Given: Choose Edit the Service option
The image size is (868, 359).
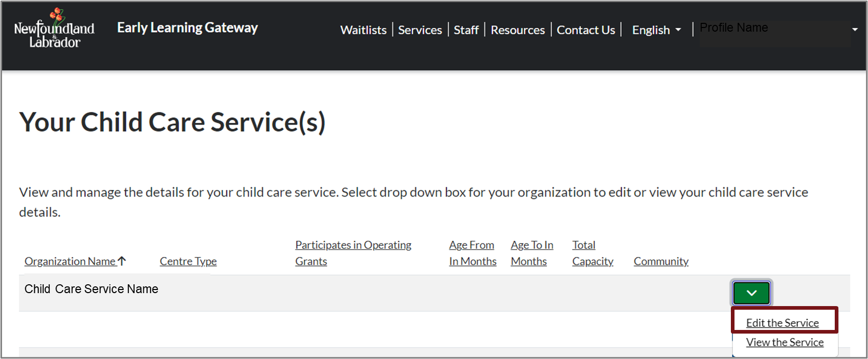Looking at the screenshot, I should point(782,323).
